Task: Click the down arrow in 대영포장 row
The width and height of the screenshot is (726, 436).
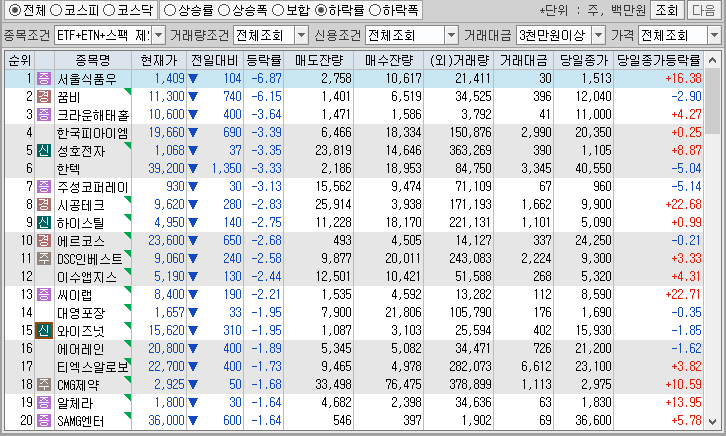Action: 193,313
